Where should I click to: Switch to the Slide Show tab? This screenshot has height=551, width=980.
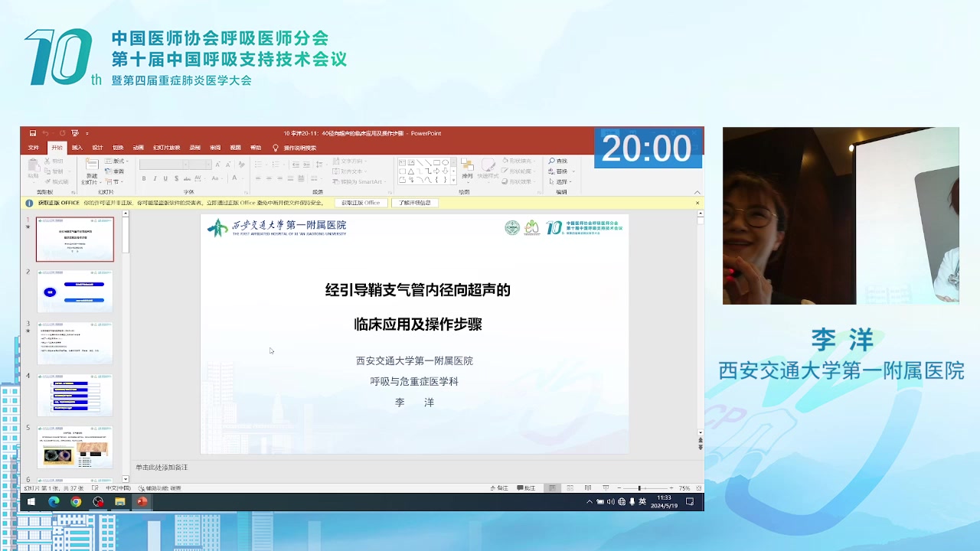(166, 148)
